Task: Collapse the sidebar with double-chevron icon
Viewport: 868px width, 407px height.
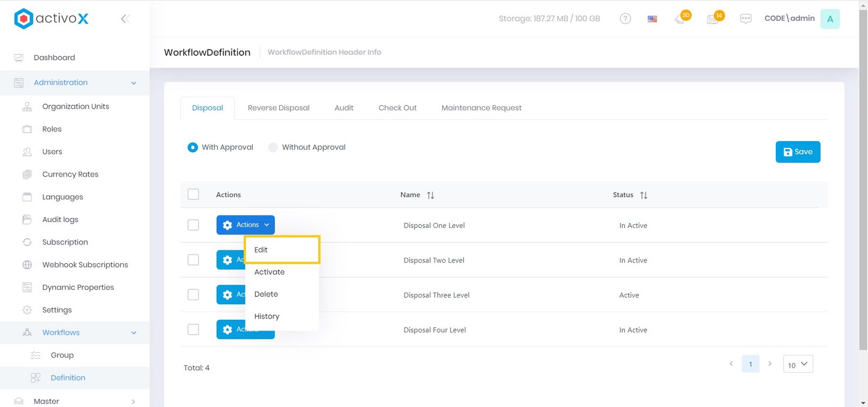Action: [x=125, y=19]
